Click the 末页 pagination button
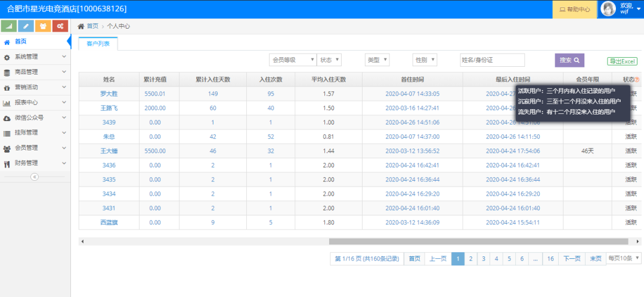Screen dimensions: 644x297 pos(596,259)
